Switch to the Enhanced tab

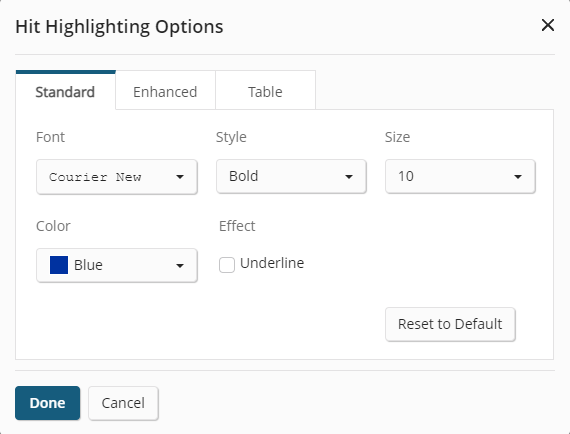click(165, 91)
